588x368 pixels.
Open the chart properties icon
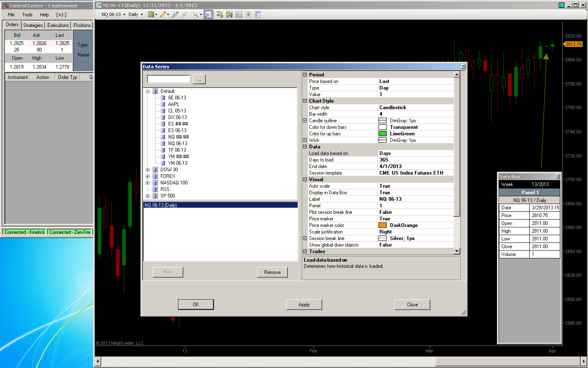258,14
